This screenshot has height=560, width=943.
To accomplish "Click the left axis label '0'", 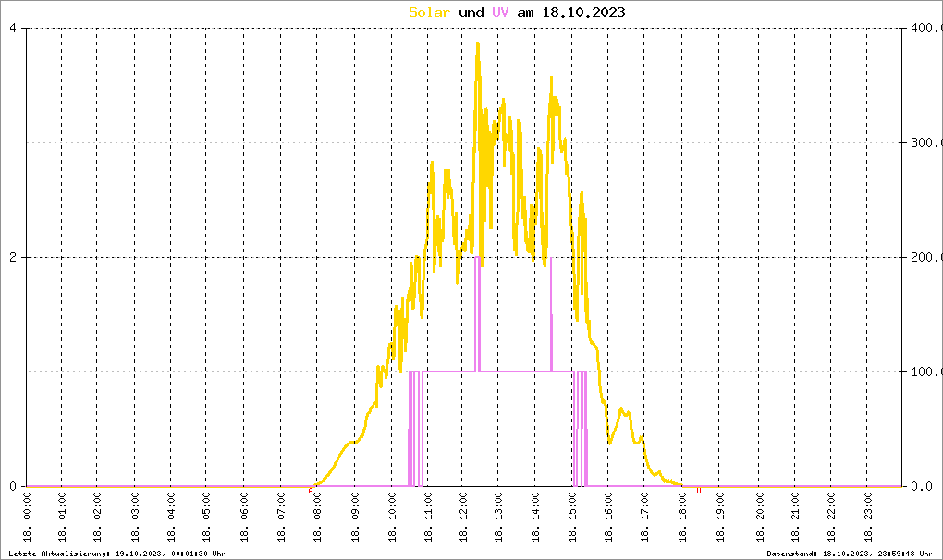I will click(13, 486).
